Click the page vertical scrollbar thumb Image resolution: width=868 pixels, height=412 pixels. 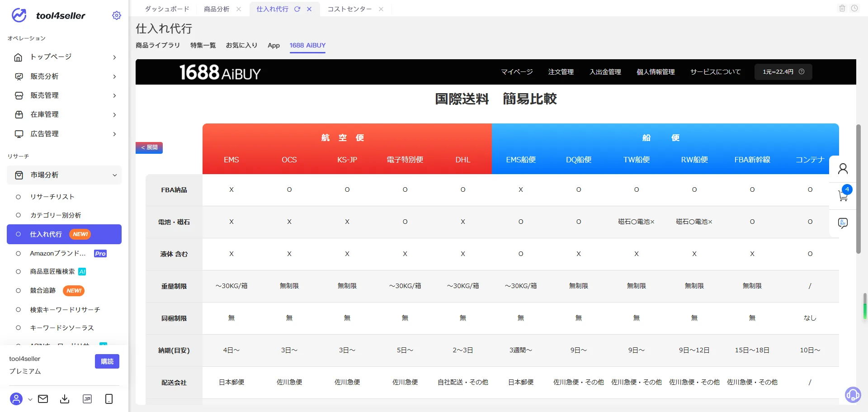pyautogui.click(x=859, y=189)
